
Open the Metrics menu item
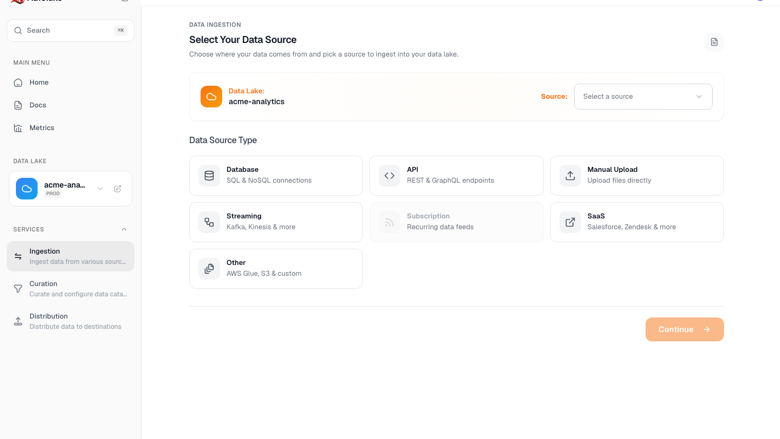click(x=71, y=128)
